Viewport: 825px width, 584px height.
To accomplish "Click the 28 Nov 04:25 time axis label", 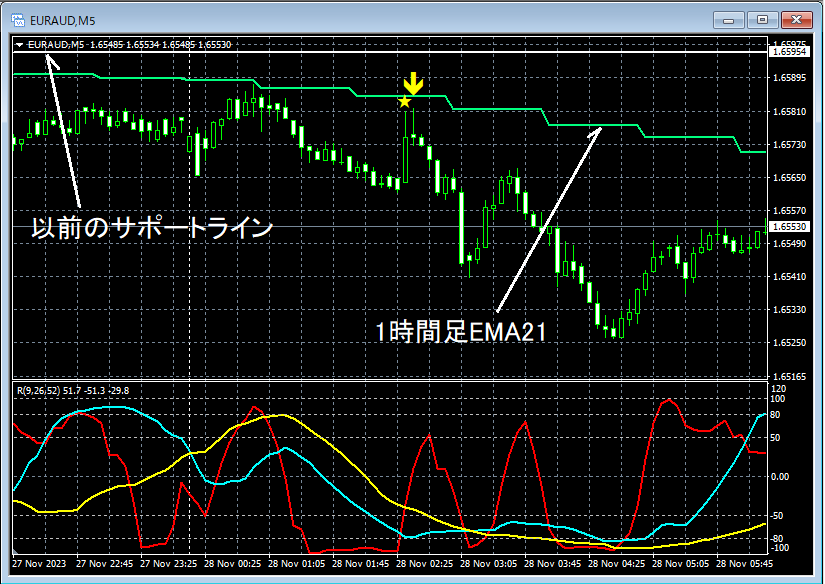I will point(616,563).
